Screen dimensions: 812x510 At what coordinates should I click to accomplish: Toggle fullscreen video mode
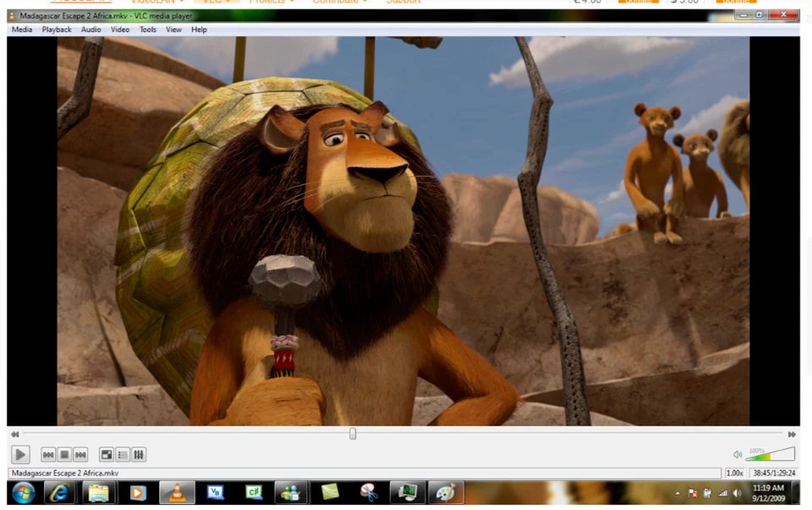tap(106, 454)
